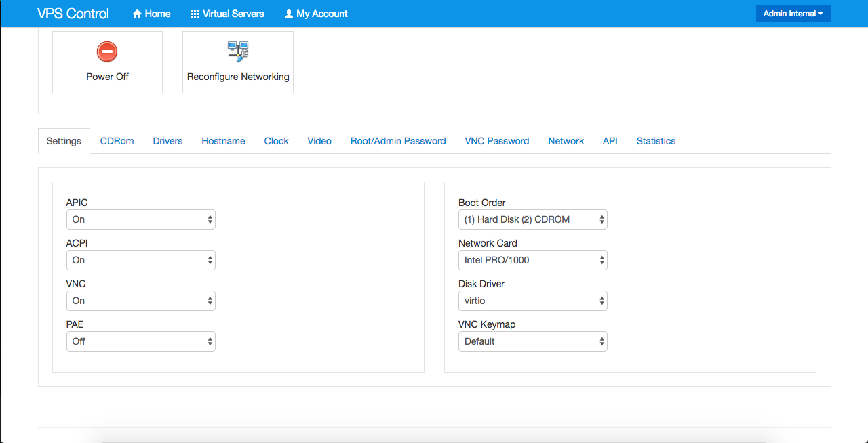Screen dimensions: 868x443
Task: Open the ACPI On/Off selector
Action: click(x=141, y=260)
